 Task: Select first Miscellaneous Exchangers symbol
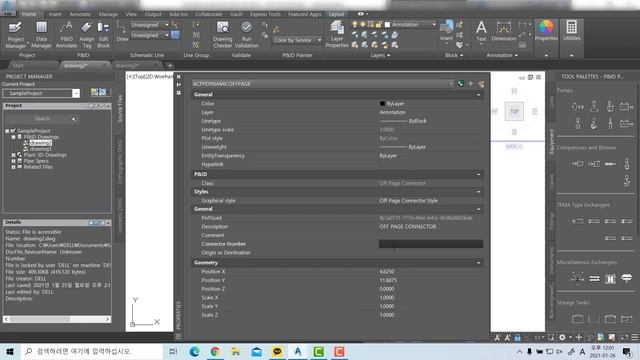(578, 279)
